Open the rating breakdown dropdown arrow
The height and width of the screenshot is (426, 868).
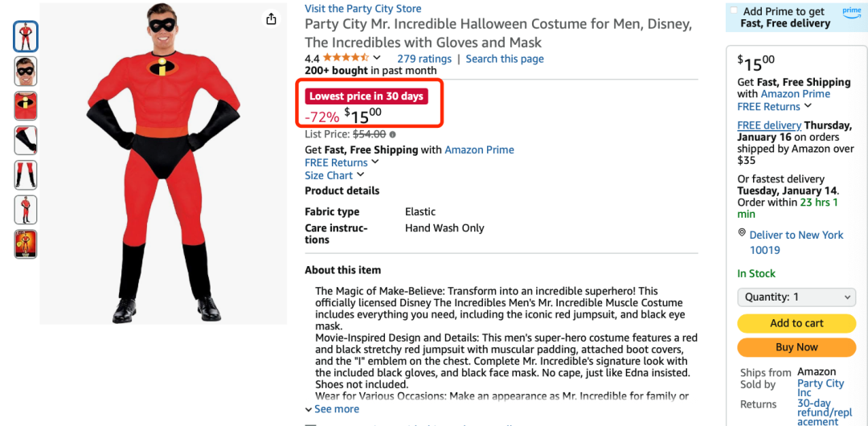(x=376, y=58)
